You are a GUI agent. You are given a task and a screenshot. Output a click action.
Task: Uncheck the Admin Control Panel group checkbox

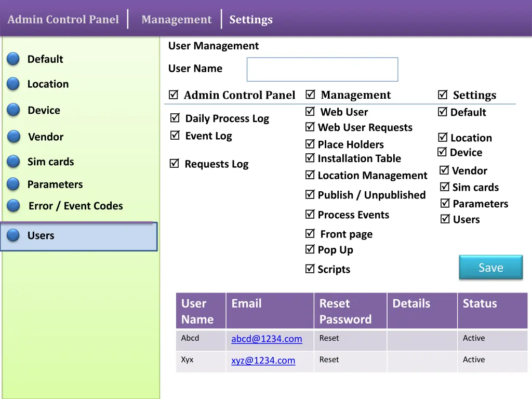174,95
